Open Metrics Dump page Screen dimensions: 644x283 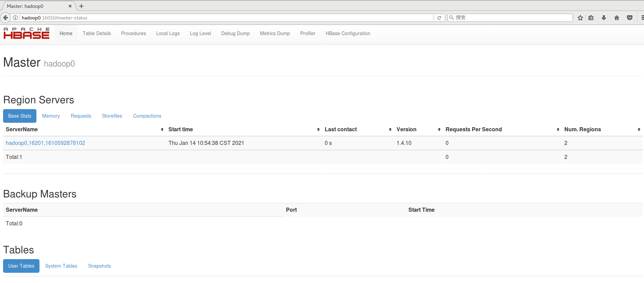pyautogui.click(x=275, y=33)
